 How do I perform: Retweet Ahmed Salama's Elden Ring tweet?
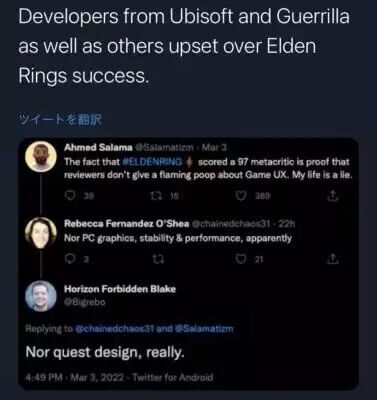[x=159, y=197]
